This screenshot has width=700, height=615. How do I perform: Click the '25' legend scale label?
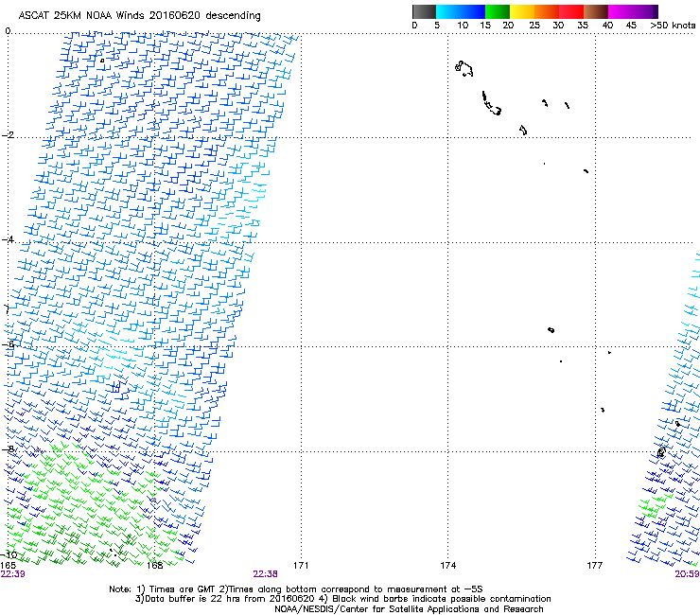(534, 25)
